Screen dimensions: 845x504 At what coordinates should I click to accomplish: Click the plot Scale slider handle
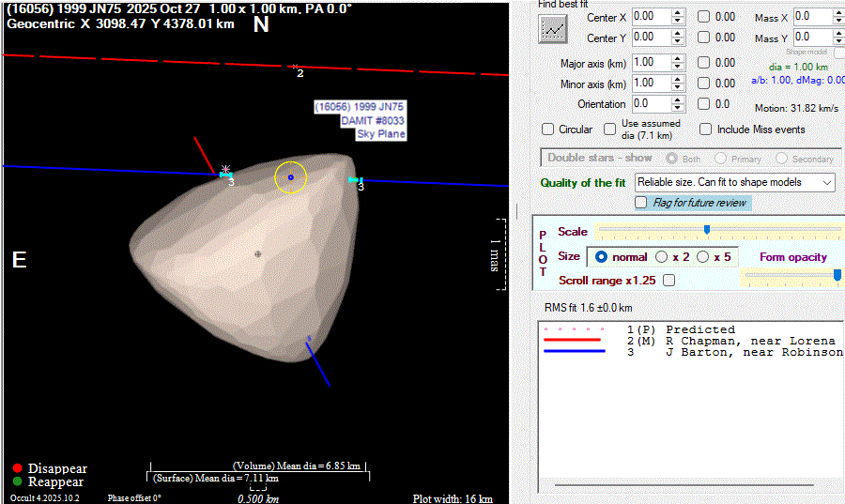click(706, 229)
